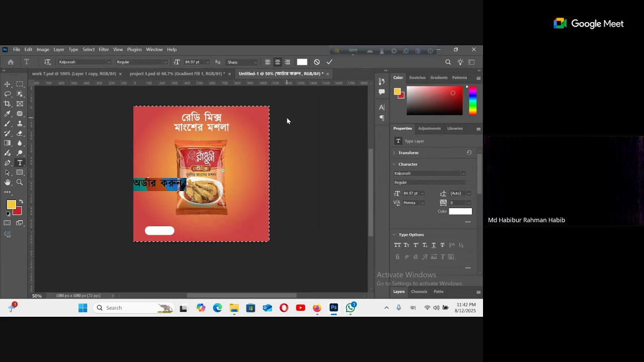The image size is (644, 362).
Task: Select the Rectangular Marquee tool
Action: coord(20,84)
